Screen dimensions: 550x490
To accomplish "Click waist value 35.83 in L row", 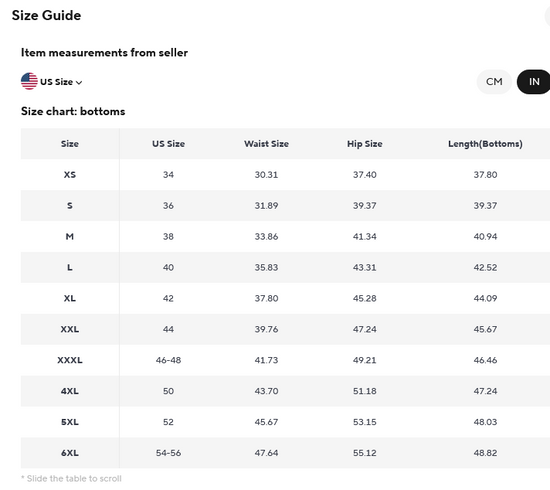I will pyautogui.click(x=267, y=268).
